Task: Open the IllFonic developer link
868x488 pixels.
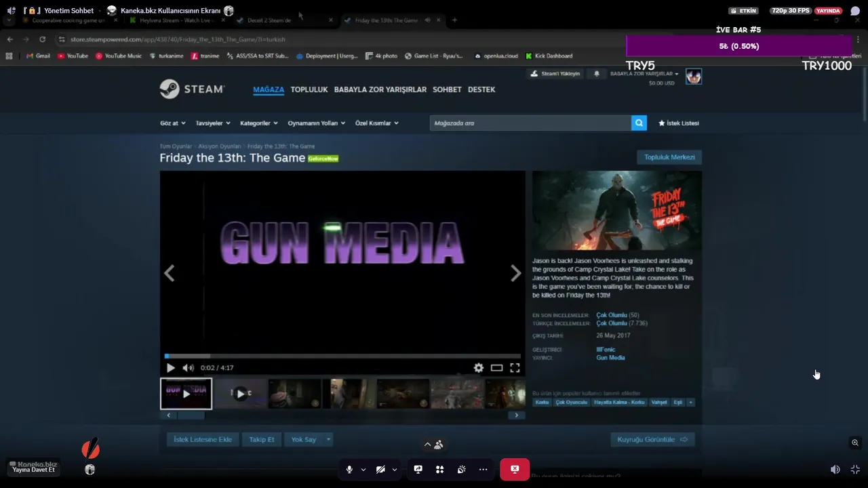Action: 606,350
